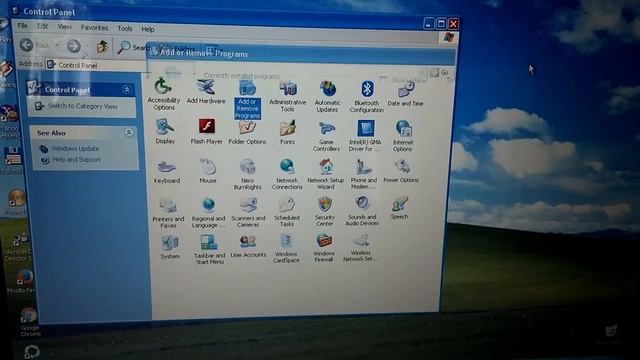The height and width of the screenshot is (360, 640).
Task: Open the Help menu
Action: click(x=148, y=29)
